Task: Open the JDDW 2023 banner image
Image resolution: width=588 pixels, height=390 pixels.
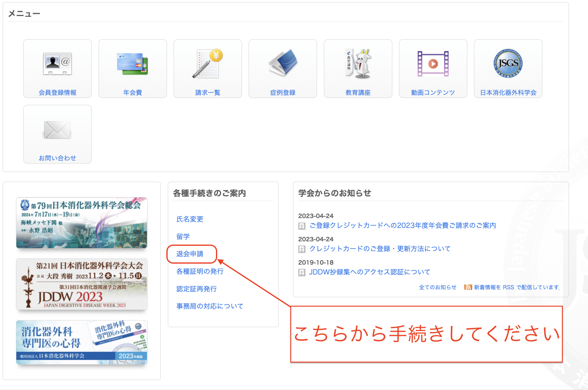Action: (x=82, y=284)
